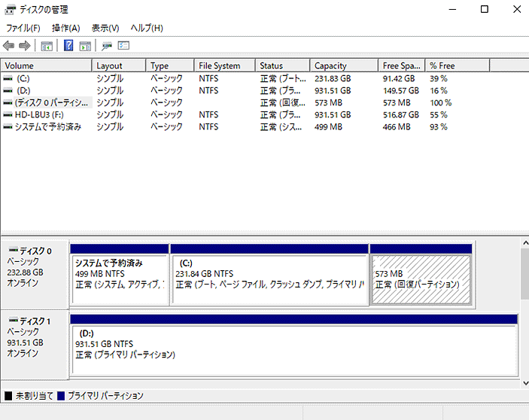Click the ディスク 1 disk label panel

(35, 344)
